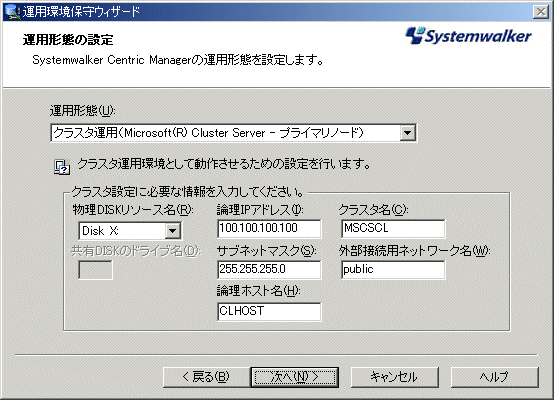Close the wizard window with X
554x400 pixels.
click(541, 12)
